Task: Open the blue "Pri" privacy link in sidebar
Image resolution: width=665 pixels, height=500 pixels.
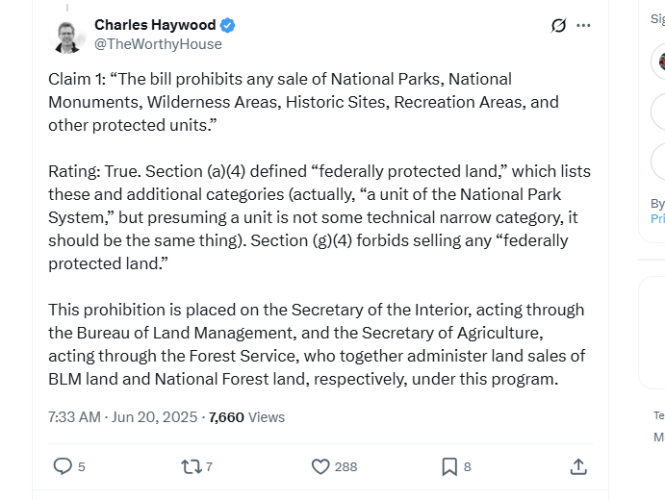Action: [x=657, y=218]
